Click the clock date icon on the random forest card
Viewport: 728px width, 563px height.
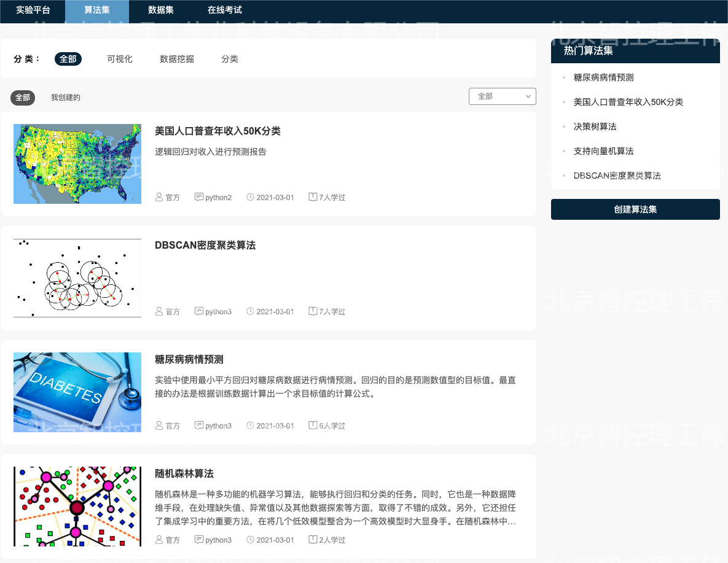[x=250, y=540]
